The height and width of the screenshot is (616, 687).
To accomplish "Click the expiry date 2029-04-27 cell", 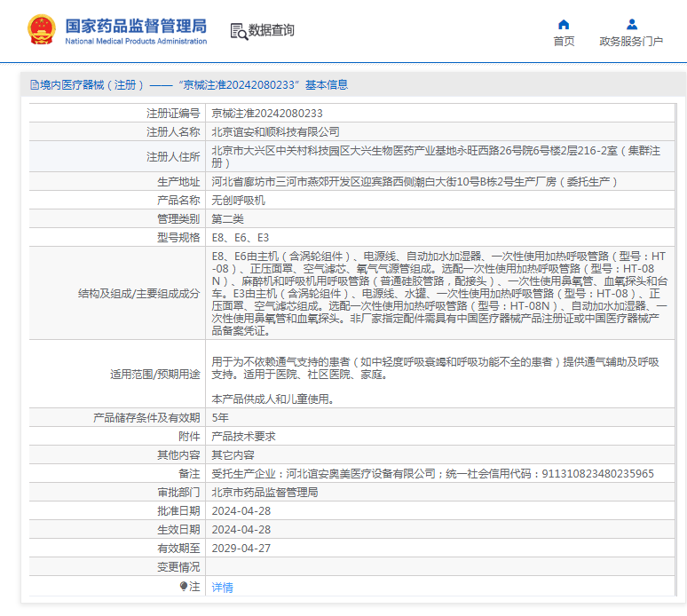I will 241,548.
